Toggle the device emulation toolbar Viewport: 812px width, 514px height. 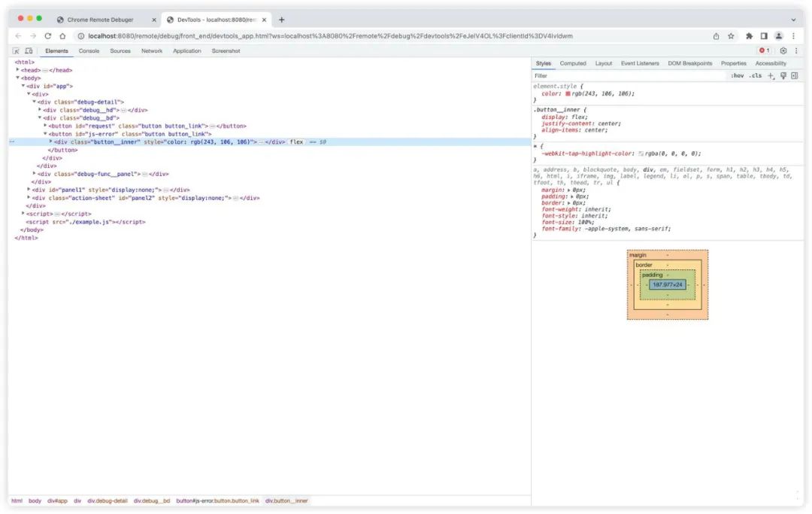pos(29,50)
